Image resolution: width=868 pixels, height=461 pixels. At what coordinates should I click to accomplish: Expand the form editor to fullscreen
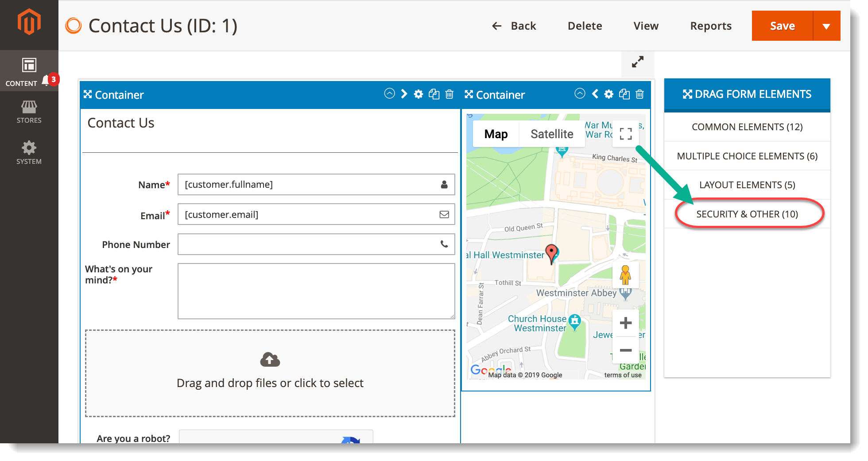pyautogui.click(x=637, y=62)
